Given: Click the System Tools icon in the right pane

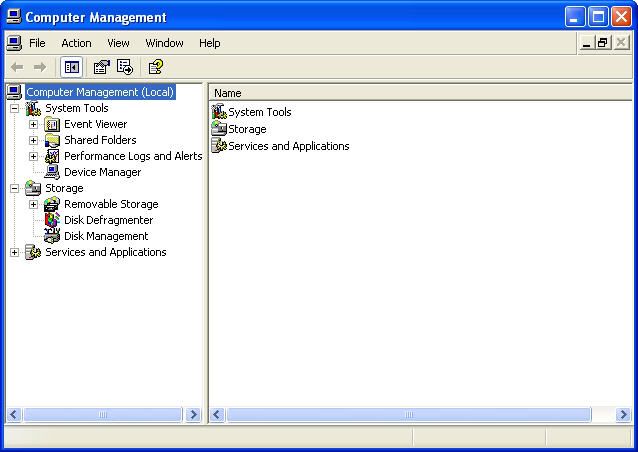Looking at the screenshot, I should (x=219, y=111).
